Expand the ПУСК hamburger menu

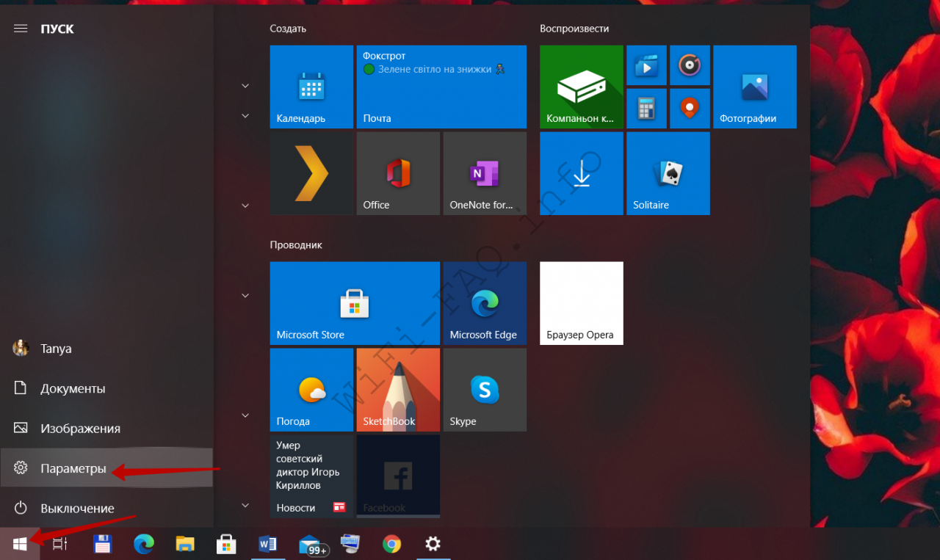(21, 29)
